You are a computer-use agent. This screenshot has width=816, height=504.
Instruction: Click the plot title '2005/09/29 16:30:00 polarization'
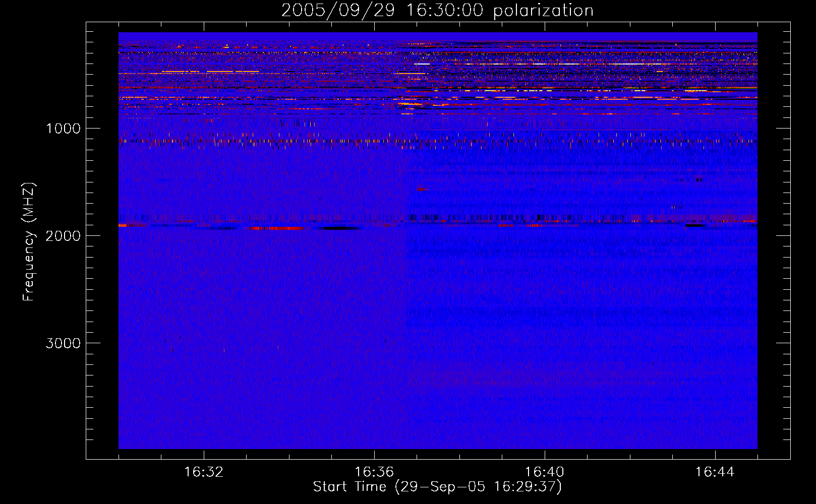[x=437, y=11]
